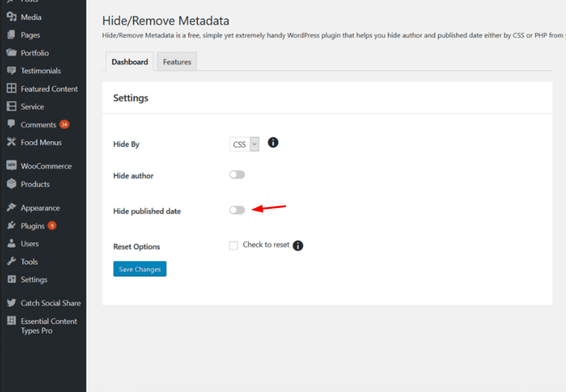Image resolution: width=566 pixels, height=392 pixels.
Task: Click the Featured Content grid icon
Action: click(x=12, y=88)
